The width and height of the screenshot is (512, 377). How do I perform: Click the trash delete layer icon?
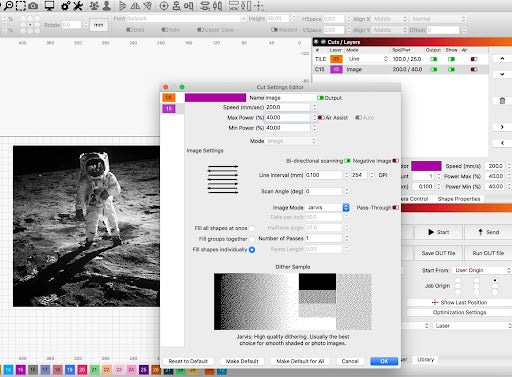click(x=502, y=101)
